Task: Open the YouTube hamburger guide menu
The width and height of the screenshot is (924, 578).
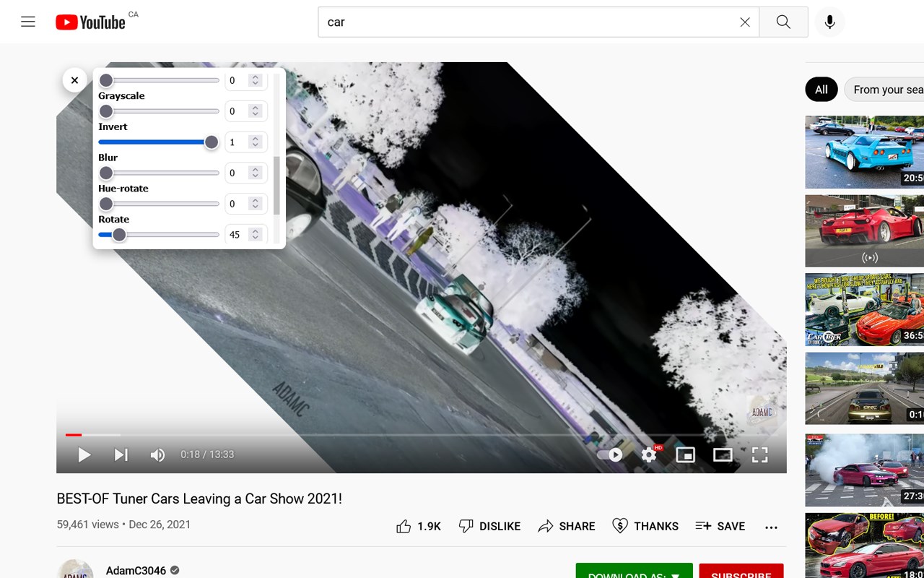Action: (x=28, y=22)
